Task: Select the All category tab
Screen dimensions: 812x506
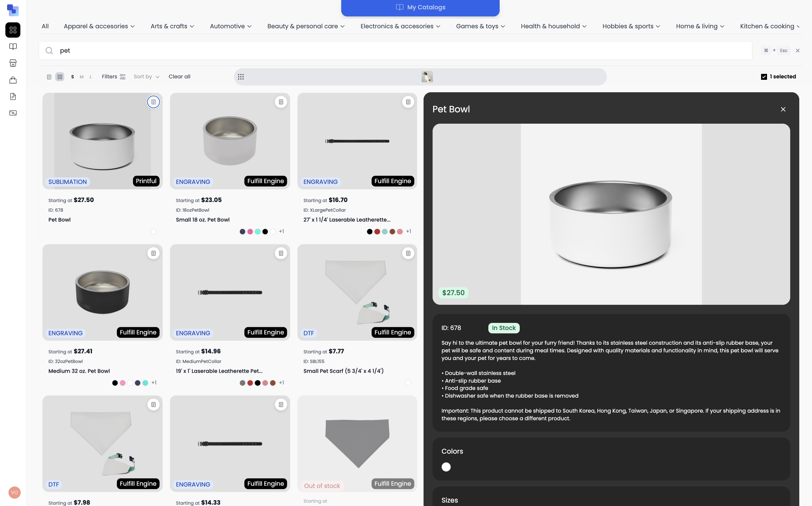Action: [x=45, y=26]
